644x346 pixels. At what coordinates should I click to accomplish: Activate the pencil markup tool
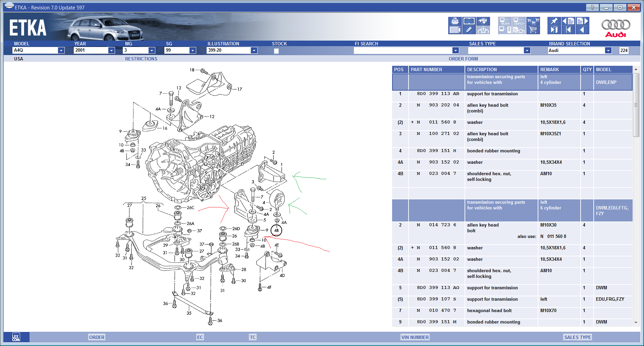[x=469, y=30]
